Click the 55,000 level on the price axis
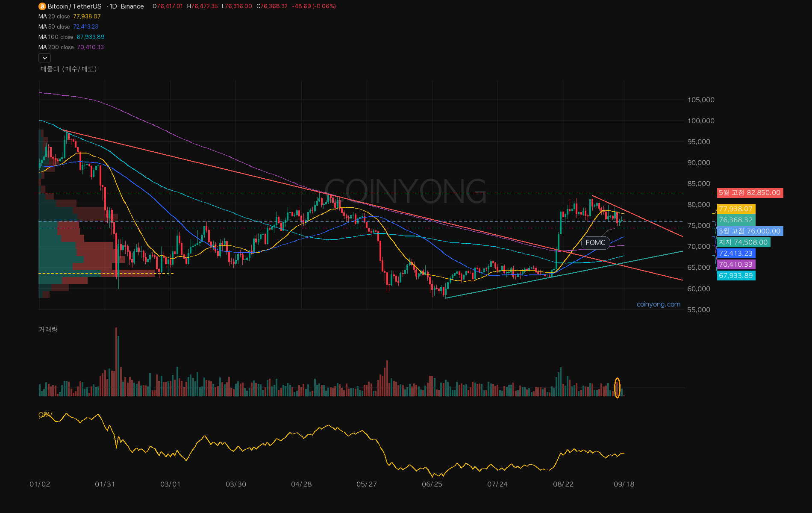Viewport: 812px width, 513px height. click(699, 310)
